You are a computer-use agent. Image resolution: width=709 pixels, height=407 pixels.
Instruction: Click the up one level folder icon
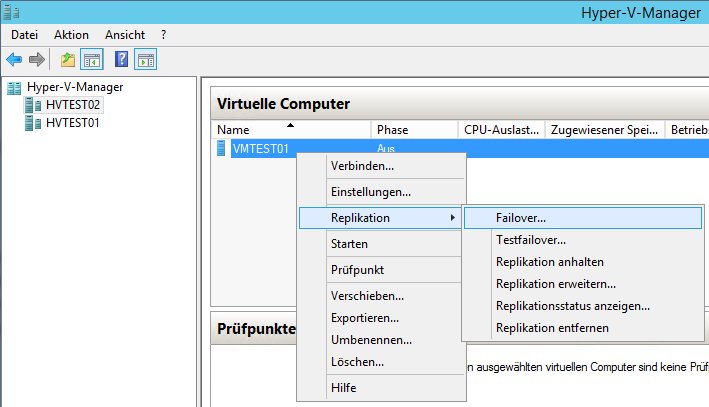pos(68,60)
